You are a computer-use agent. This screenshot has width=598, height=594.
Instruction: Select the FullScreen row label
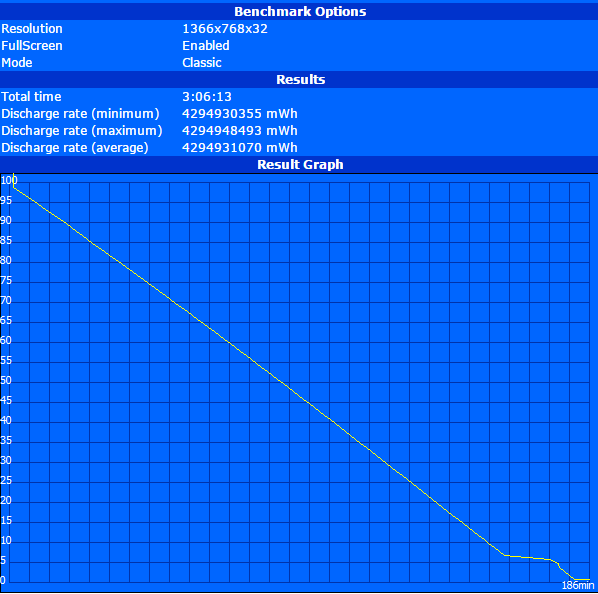pos(32,46)
